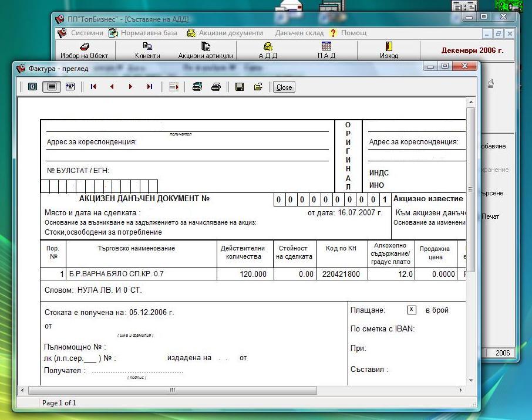This screenshot has width=532, height=420.
Task: Click the 'Съставил :' label
Action: (369, 370)
